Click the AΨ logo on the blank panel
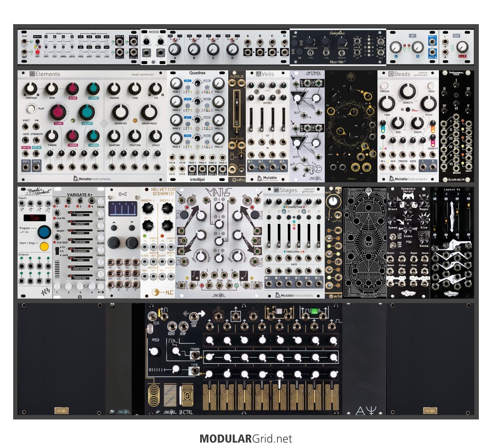Viewport: 492px width, 448px height. click(366, 410)
